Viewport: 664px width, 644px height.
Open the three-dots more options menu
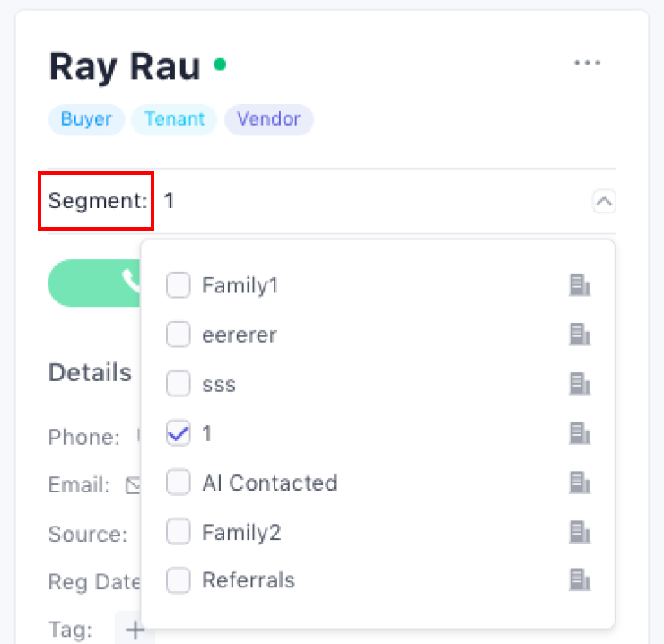click(587, 64)
